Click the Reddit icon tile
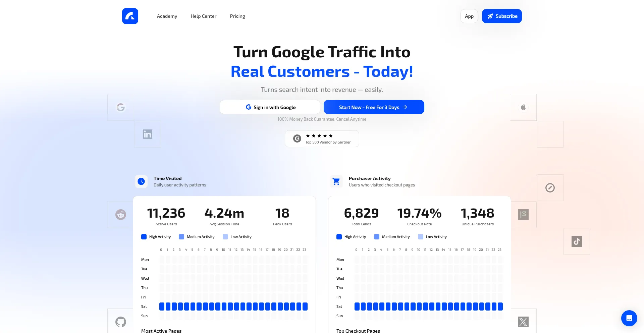The width and height of the screenshot is (644, 333). (x=121, y=215)
